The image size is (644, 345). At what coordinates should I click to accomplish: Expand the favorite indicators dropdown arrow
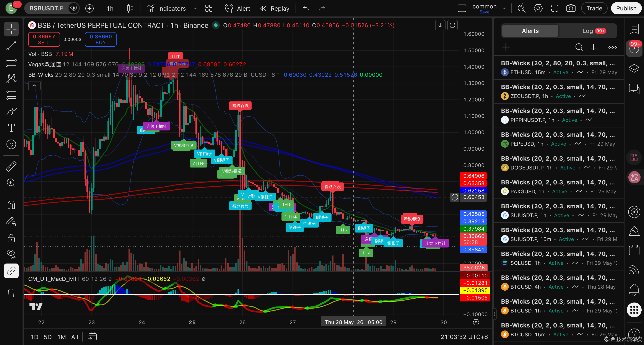[x=195, y=8]
